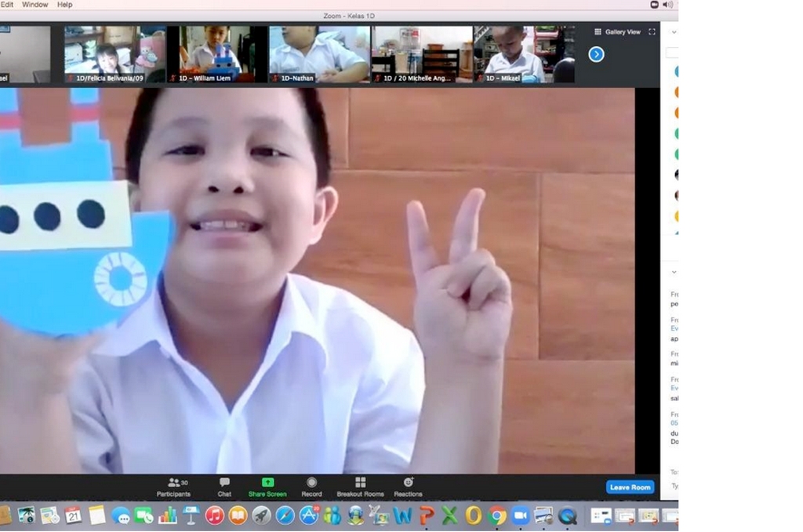Open the Participants panel

(173, 487)
